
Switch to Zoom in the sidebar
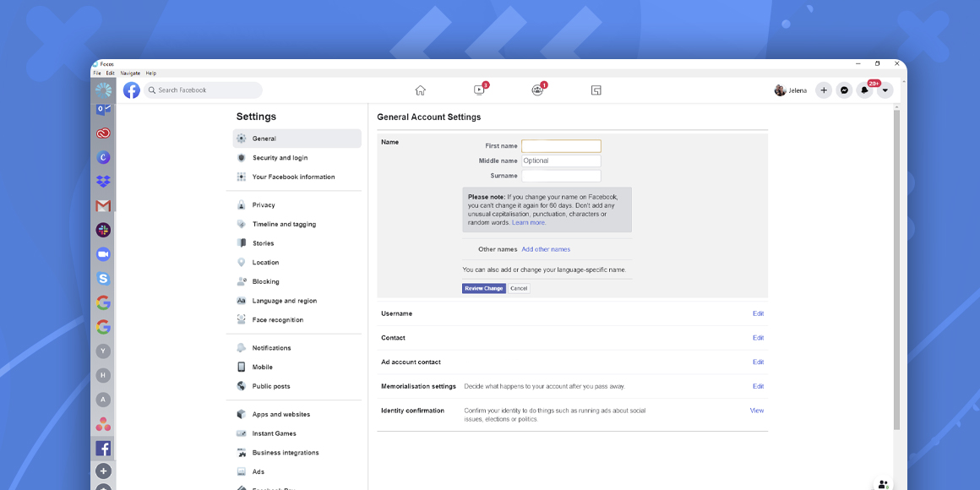(x=103, y=254)
